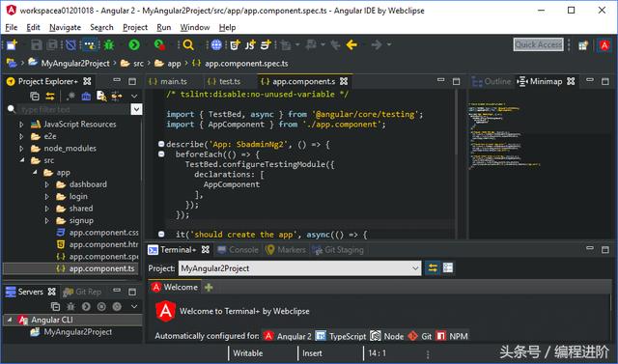The image size is (618, 364).
Task: Select app.component.css file
Action: click(x=103, y=233)
